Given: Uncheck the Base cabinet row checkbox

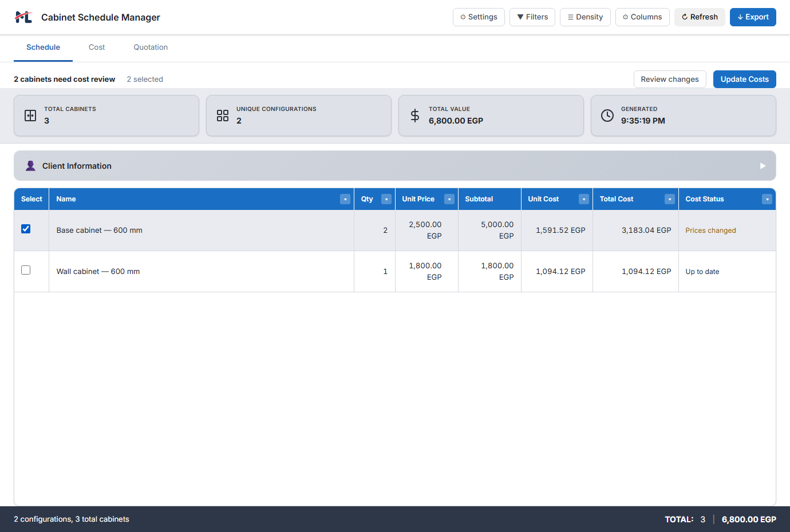Looking at the screenshot, I should tap(26, 229).
